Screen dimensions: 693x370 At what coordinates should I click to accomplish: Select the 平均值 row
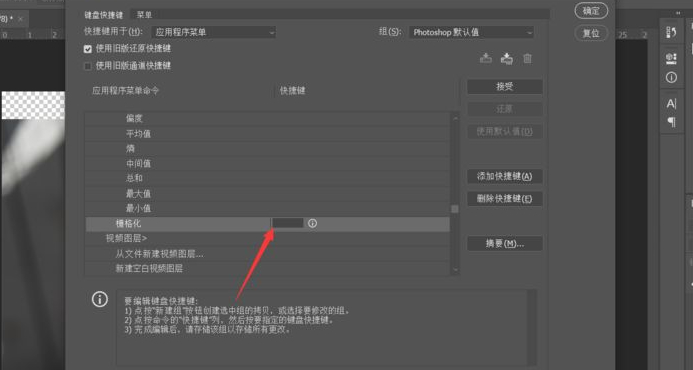pos(267,134)
